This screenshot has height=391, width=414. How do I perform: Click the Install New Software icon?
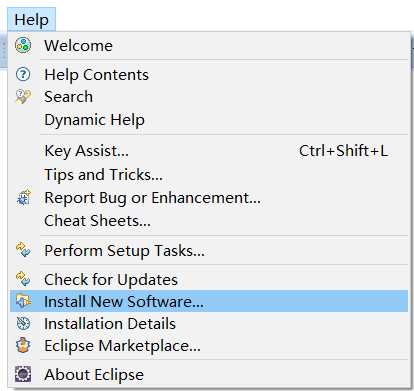coord(23,301)
